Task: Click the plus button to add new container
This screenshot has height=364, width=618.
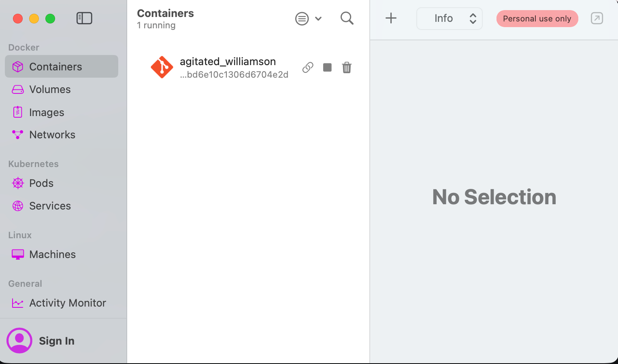Action: click(x=391, y=18)
